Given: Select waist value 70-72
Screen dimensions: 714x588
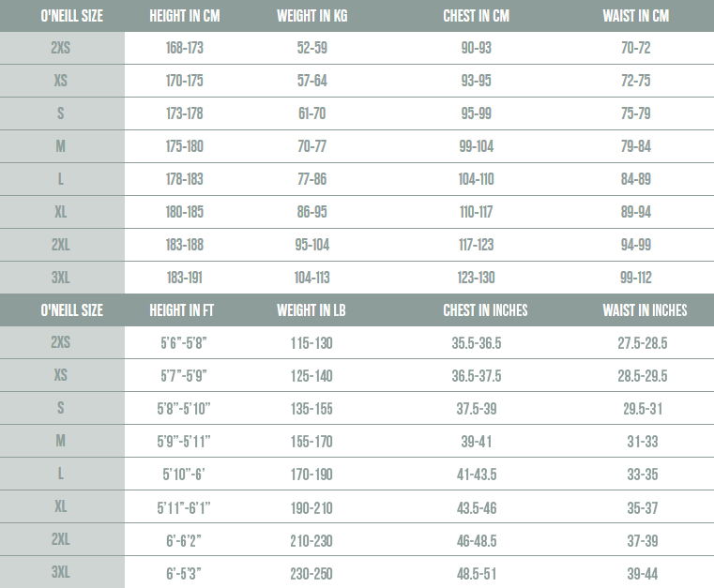Looking at the screenshot, I should point(636,48).
